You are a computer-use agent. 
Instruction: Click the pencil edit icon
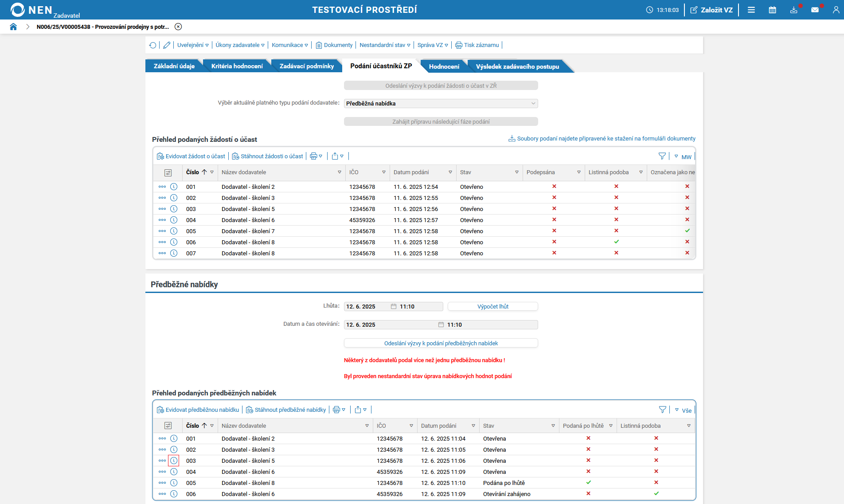click(167, 45)
